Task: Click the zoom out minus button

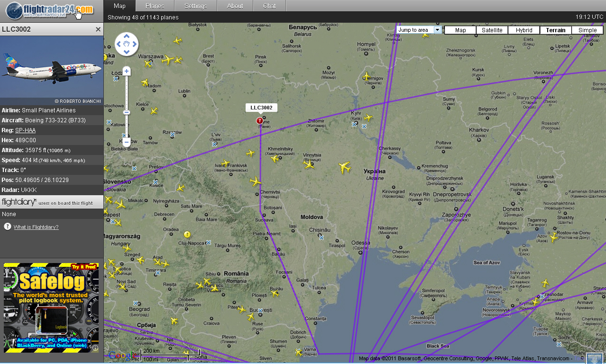Action: click(x=127, y=142)
